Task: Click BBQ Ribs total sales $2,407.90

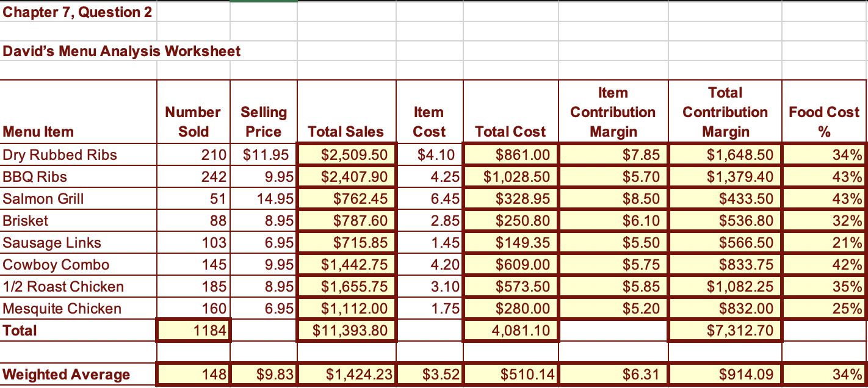Action: click(x=347, y=176)
